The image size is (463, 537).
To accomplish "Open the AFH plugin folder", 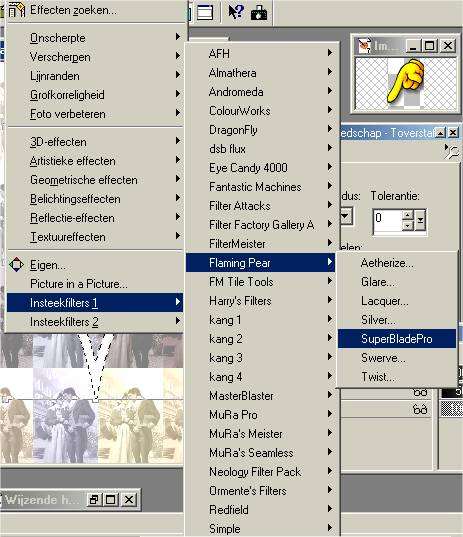I will tap(261, 54).
